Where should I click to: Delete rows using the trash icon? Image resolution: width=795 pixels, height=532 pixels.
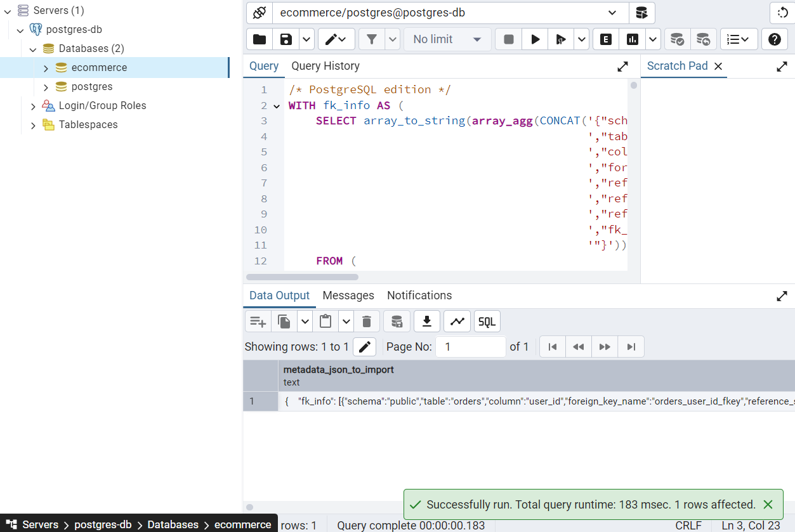pos(367,321)
